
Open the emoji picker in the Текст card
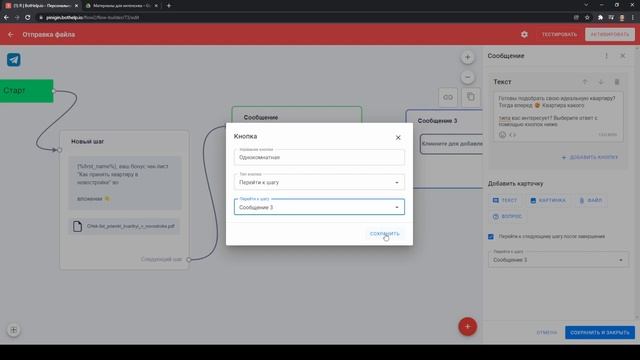(502, 135)
